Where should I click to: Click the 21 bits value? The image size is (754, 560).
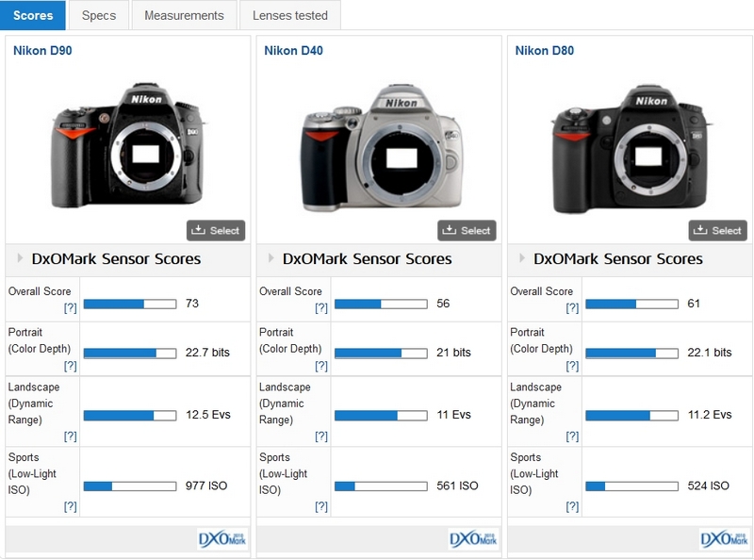[x=453, y=353]
